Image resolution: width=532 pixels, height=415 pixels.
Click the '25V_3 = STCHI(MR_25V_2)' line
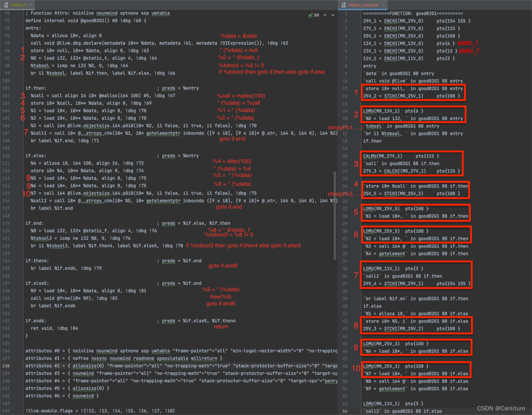tap(412, 329)
